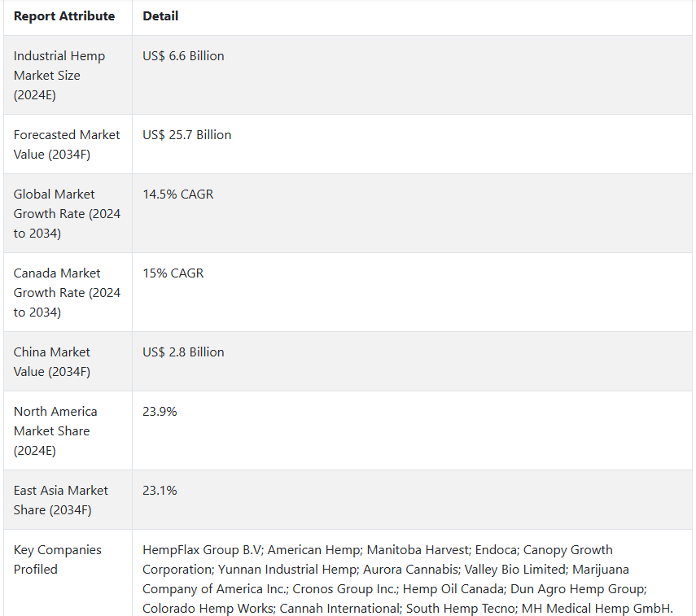
Task: Click the US$ 6.6 Billion value
Action: point(183,56)
